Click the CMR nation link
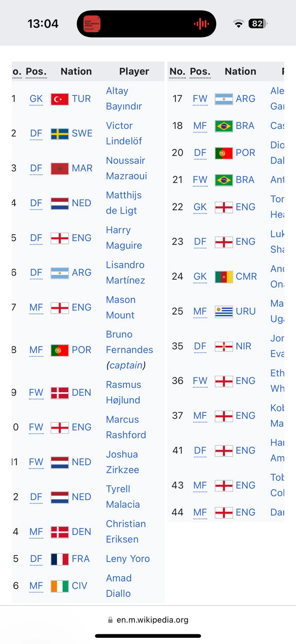Screen dimensions: 296x644 246,277
